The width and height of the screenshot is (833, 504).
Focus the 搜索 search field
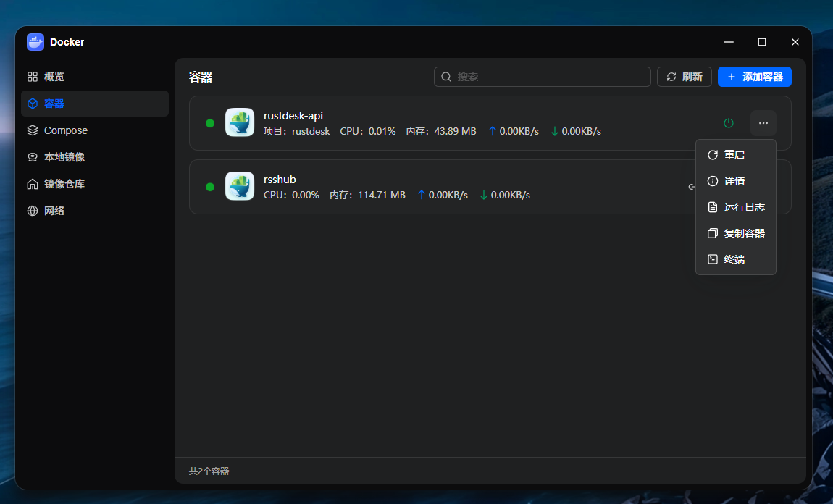coord(542,77)
